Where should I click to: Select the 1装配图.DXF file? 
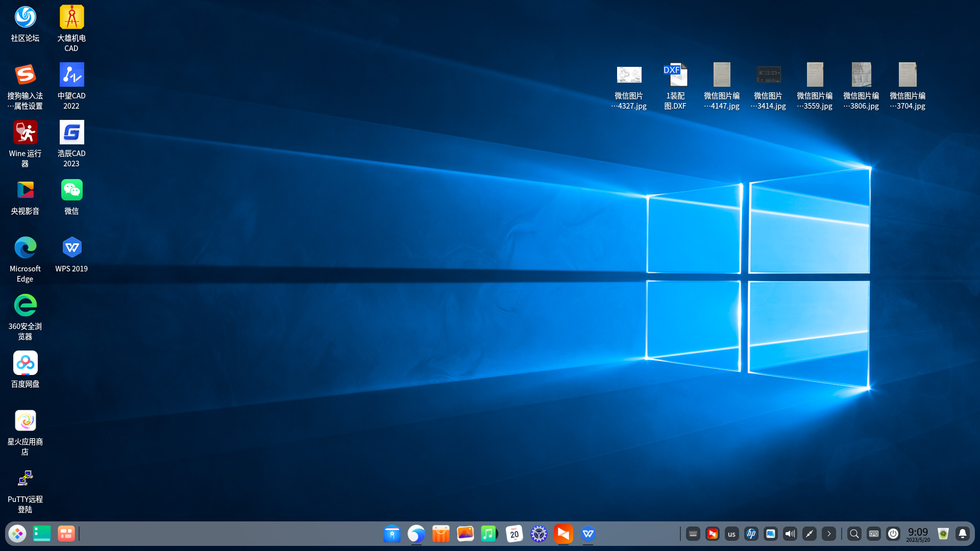[x=675, y=76]
